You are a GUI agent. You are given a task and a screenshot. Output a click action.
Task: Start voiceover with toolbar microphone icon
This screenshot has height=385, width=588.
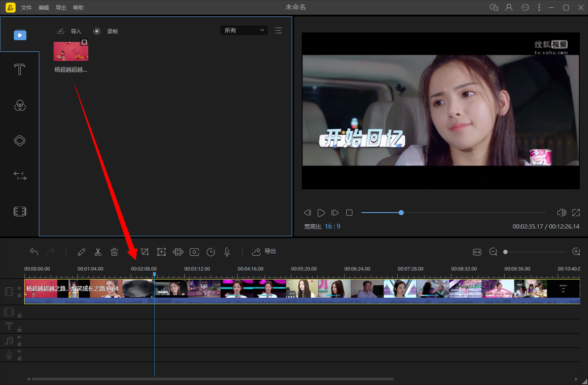(x=227, y=252)
